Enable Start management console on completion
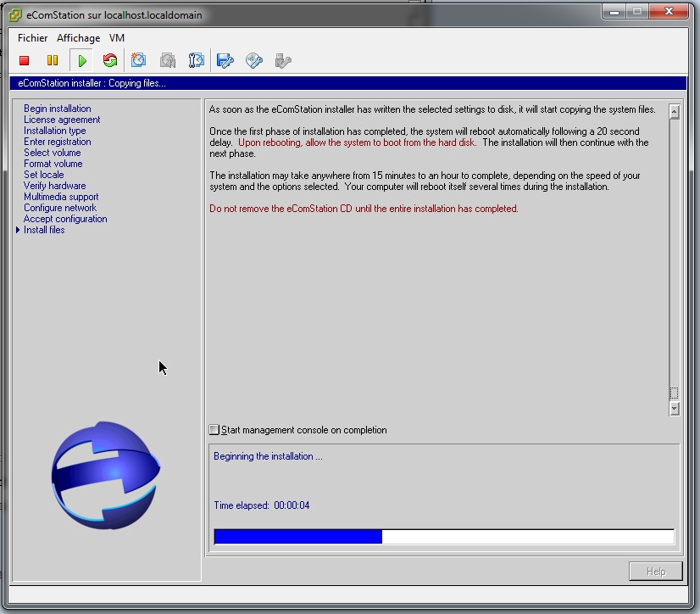 pos(214,430)
